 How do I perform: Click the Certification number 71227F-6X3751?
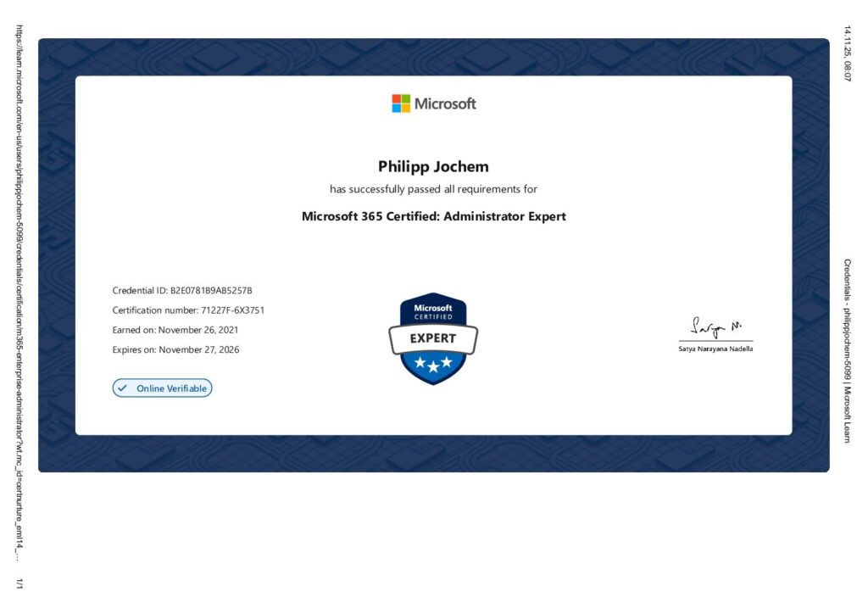click(188, 310)
